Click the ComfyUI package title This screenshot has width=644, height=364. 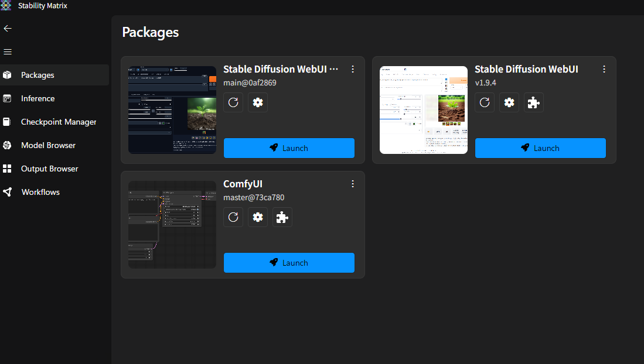(x=243, y=184)
